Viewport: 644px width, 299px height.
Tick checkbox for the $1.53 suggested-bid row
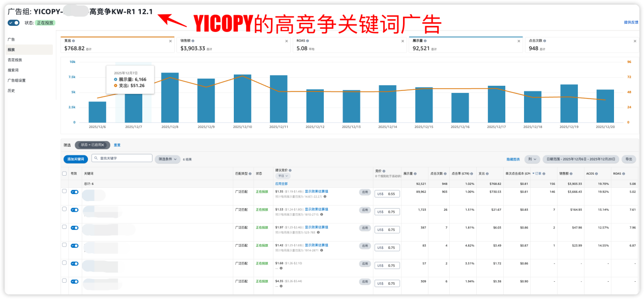[x=64, y=209]
